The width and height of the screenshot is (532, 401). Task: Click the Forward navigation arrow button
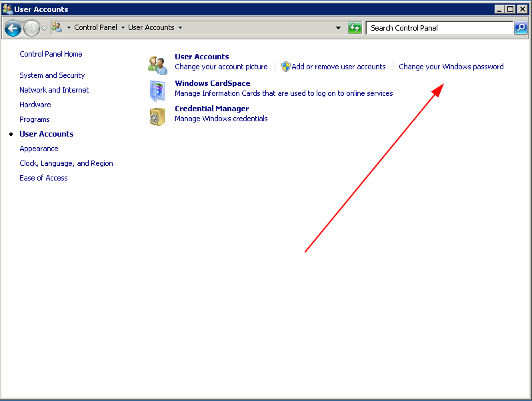point(31,28)
